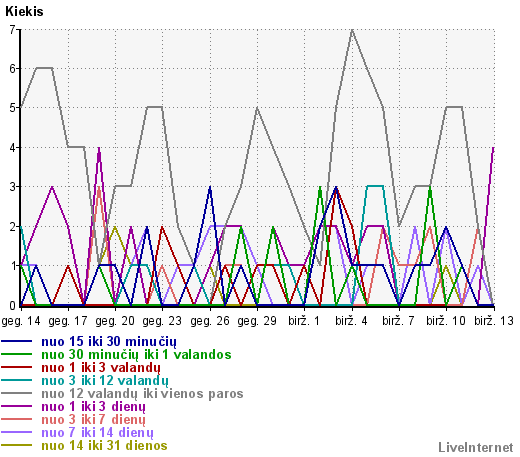Click the 'birž. 10' date label

tap(446, 321)
